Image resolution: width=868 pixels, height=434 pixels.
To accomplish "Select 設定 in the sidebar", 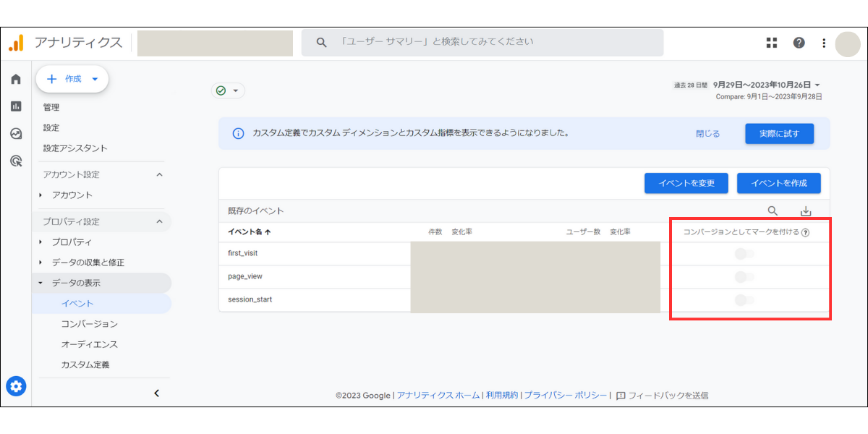I will [51, 127].
